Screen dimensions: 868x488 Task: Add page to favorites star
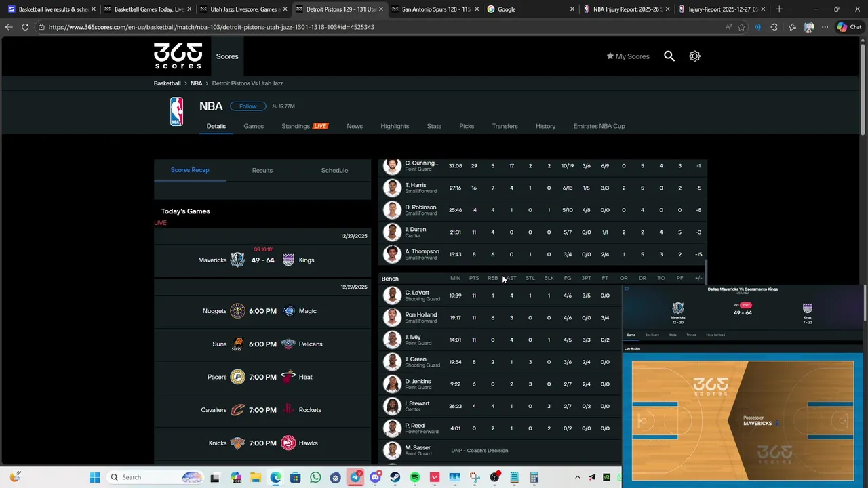click(x=741, y=27)
